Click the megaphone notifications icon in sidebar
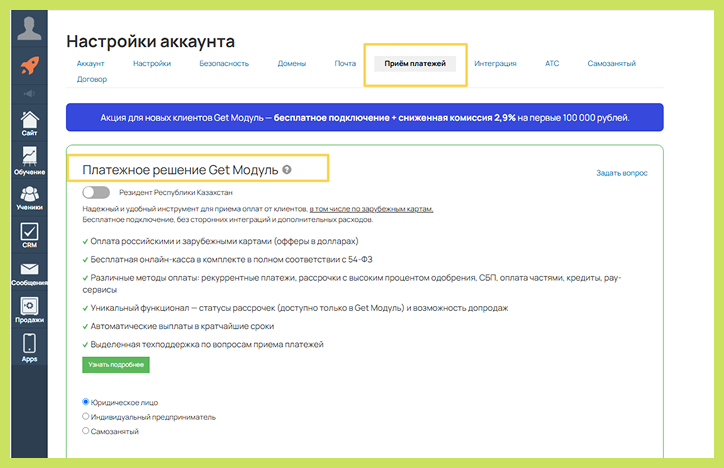This screenshot has width=724, height=468. pyautogui.click(x=29, y=94)
